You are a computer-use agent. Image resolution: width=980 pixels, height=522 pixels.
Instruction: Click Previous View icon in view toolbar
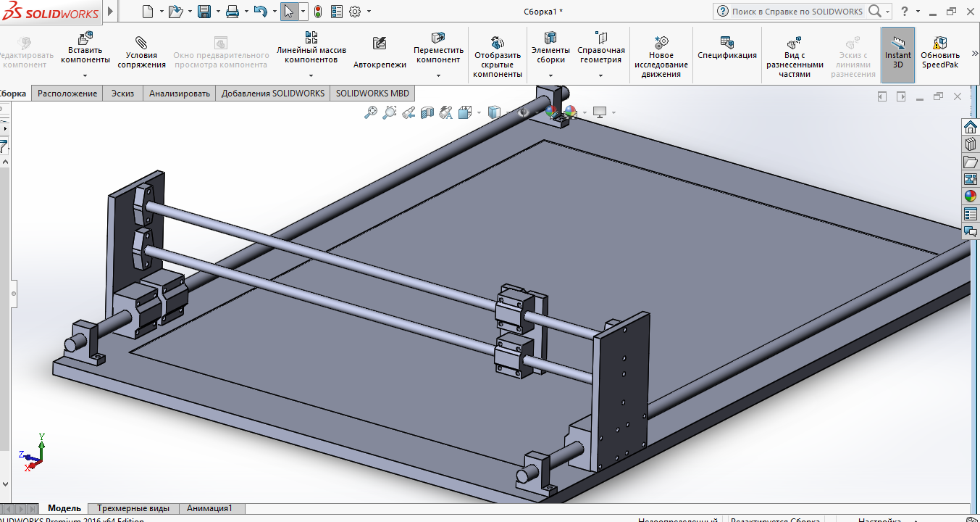(409, 112)
